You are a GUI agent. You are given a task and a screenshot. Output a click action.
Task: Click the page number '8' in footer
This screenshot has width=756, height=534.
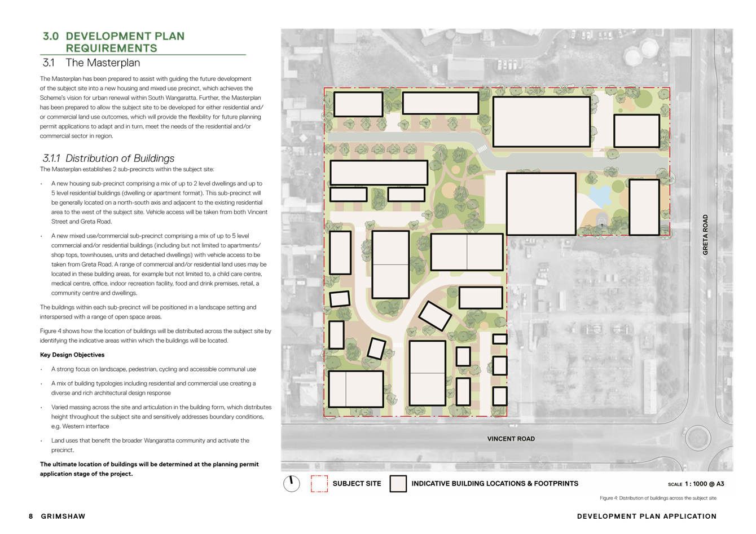31,516
